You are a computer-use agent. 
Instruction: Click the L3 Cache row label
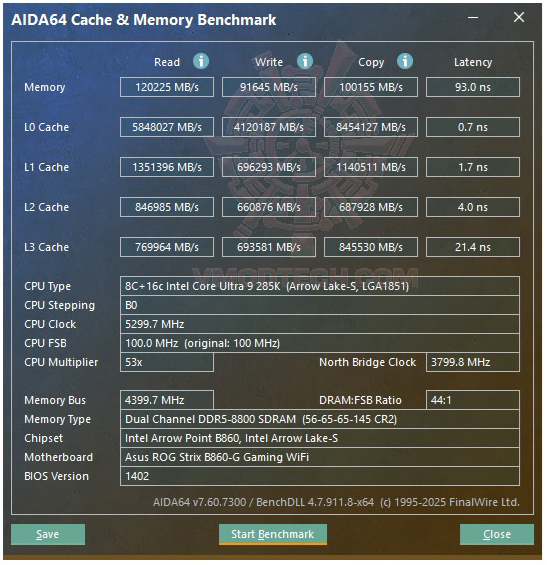(x=46, y=247)
